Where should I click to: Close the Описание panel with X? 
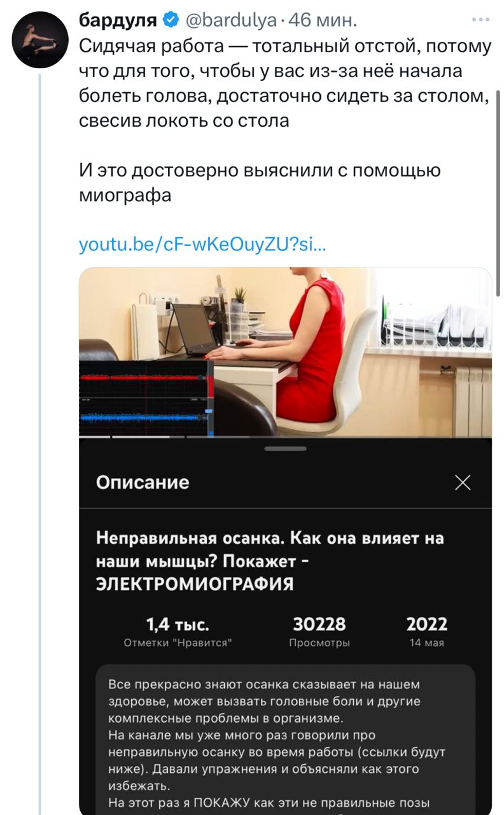coord(463,483)
